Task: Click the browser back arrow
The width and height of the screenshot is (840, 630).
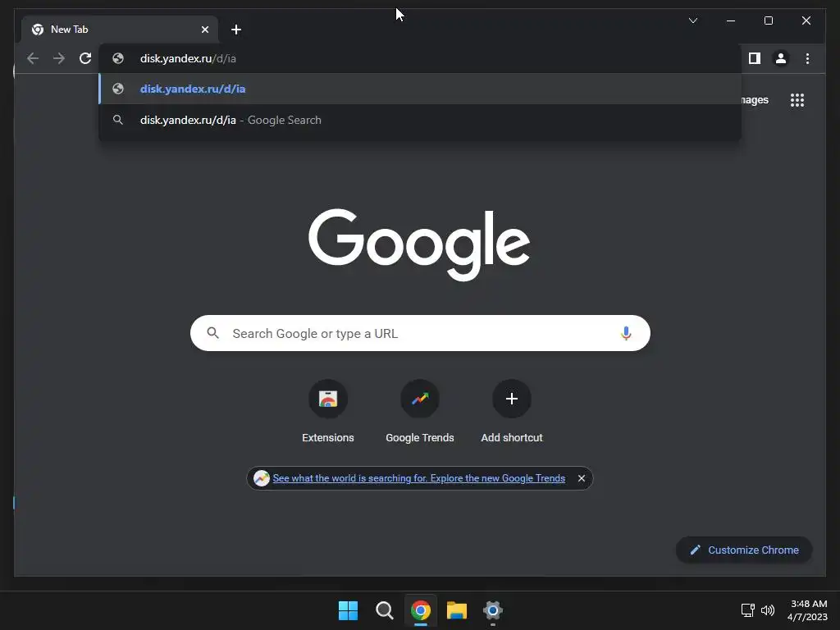Action: click(33, 58)
